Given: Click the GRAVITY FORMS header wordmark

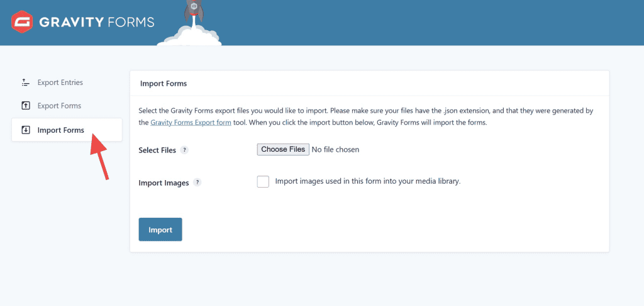Looking at the screenshot, I should click(96, 22).
